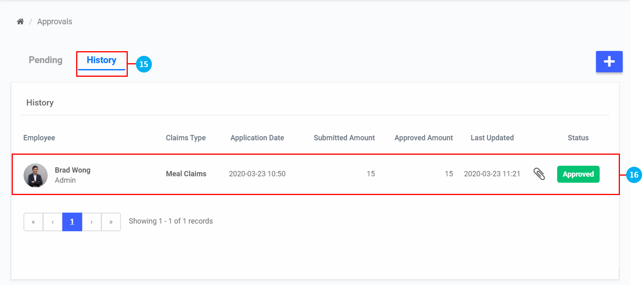Click the Employee column header
The height and width of the screenshot is (285, 644).
[39, 138]
